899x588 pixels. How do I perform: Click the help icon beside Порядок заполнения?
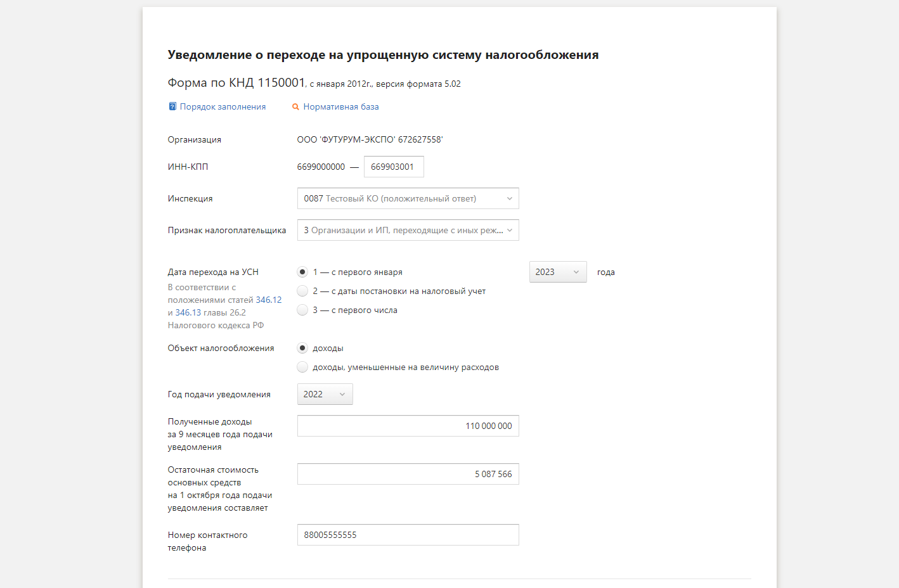(x=172, y=106)
